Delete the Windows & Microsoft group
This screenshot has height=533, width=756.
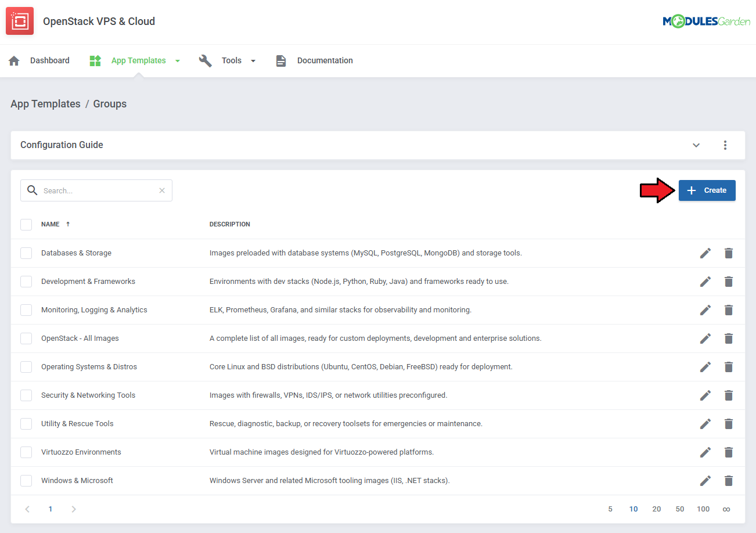coord(729,481)
